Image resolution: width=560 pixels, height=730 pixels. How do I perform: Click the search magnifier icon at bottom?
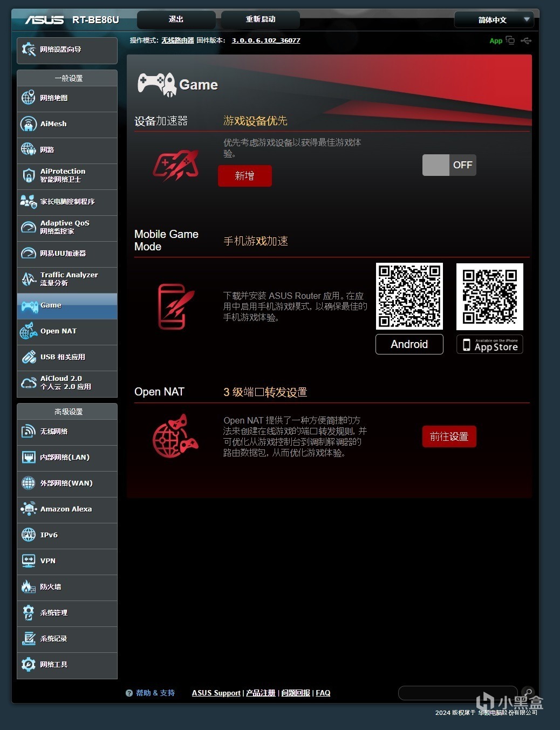pos(528,692)
